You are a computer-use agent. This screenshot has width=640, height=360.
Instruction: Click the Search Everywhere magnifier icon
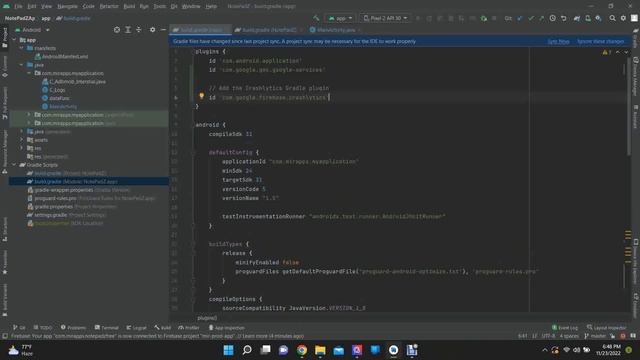point(613,18)
